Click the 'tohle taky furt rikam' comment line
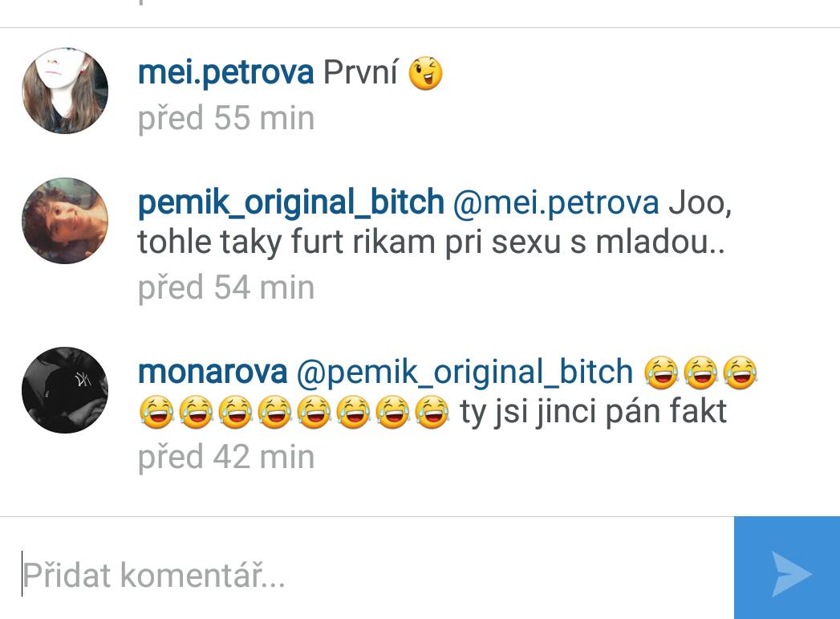This screenshot has width=840, height=619. pos(432,242)
